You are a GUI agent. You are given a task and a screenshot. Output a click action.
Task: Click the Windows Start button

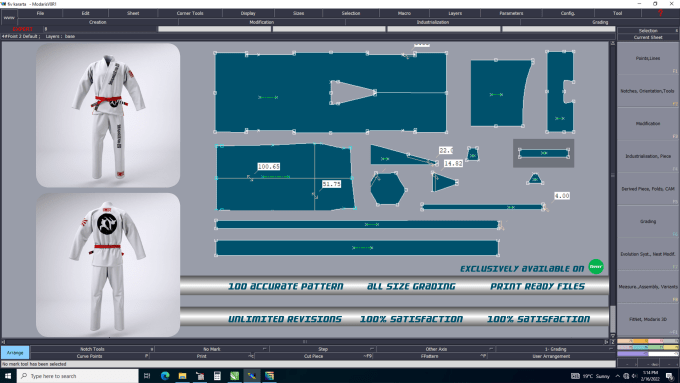coord(8,376)
